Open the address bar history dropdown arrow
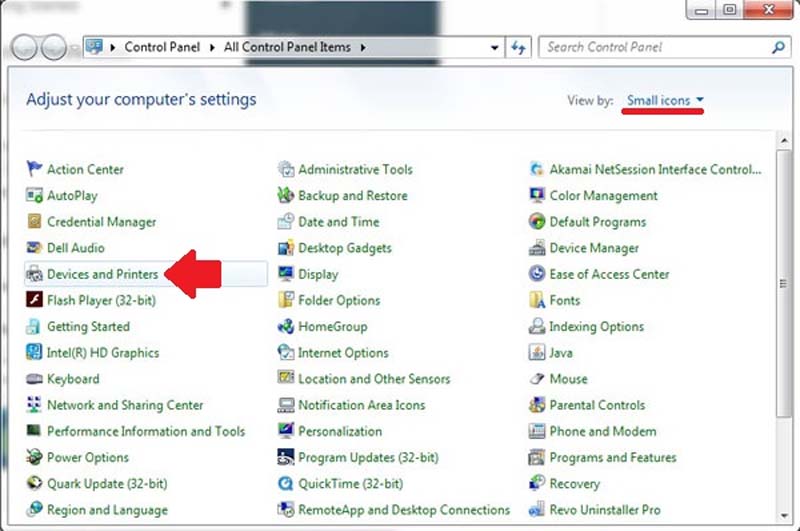 pos(495,47)
